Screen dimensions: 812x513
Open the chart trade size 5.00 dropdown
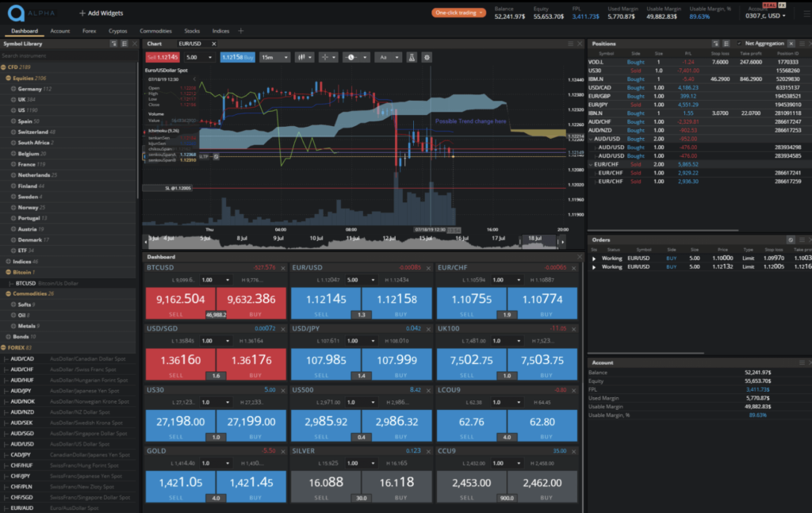pos(199,57)
